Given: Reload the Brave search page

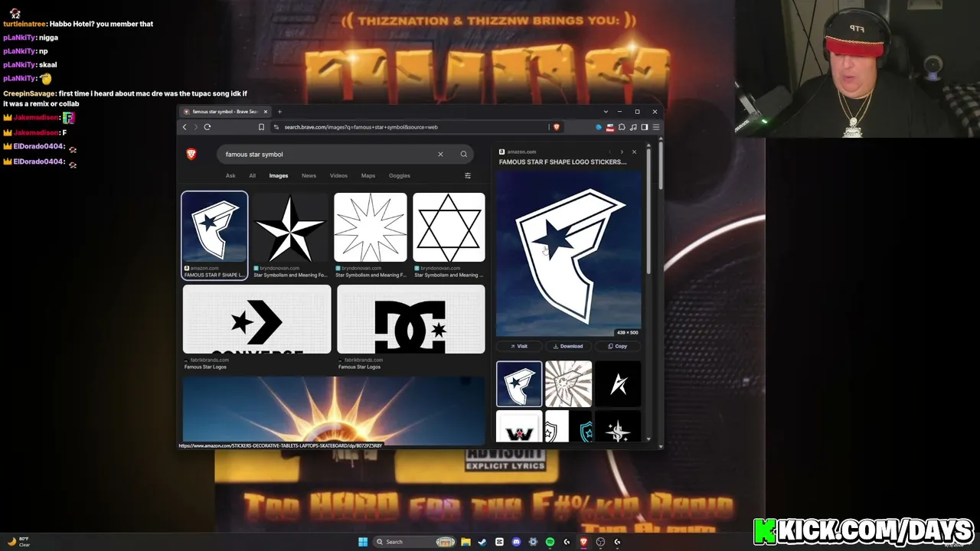Looking at the screenshot, I should tap(207, 127).
